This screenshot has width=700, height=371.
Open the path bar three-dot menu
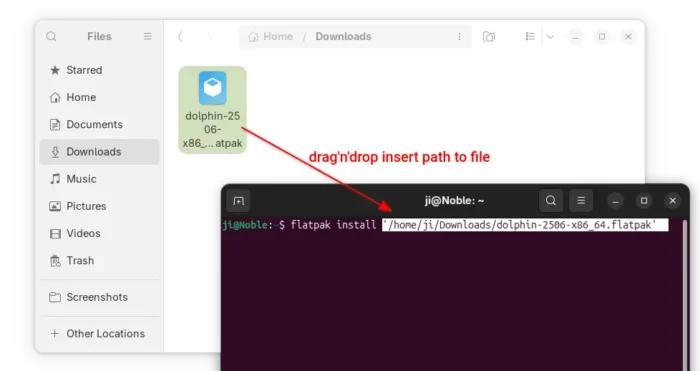[x=459, y=37]
